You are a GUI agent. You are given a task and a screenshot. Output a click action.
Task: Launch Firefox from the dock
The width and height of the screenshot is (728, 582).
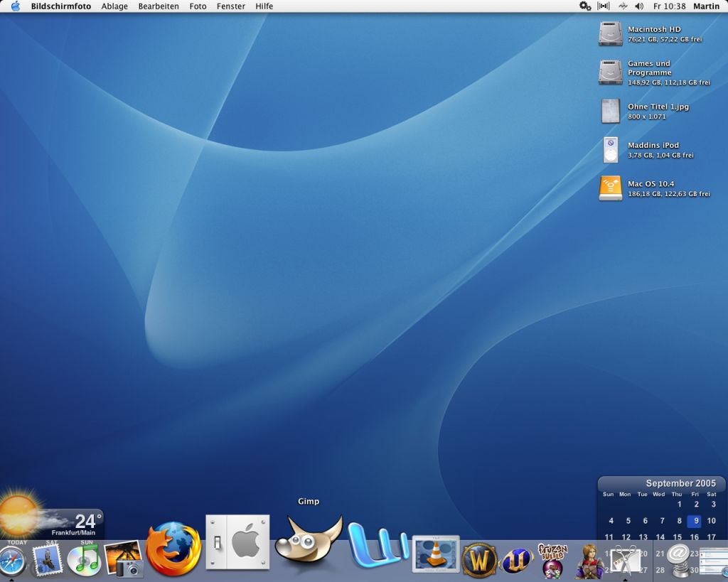173,549
